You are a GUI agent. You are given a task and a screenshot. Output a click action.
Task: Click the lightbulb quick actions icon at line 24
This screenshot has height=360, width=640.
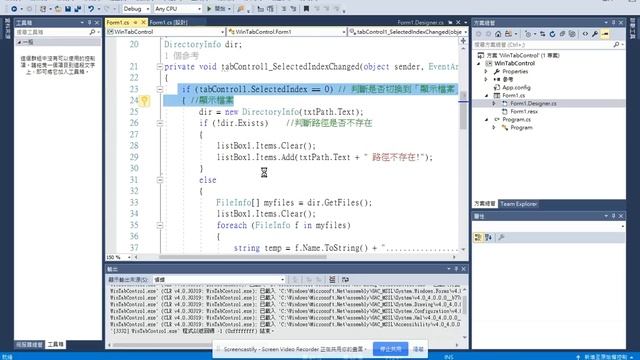(144, 100)
